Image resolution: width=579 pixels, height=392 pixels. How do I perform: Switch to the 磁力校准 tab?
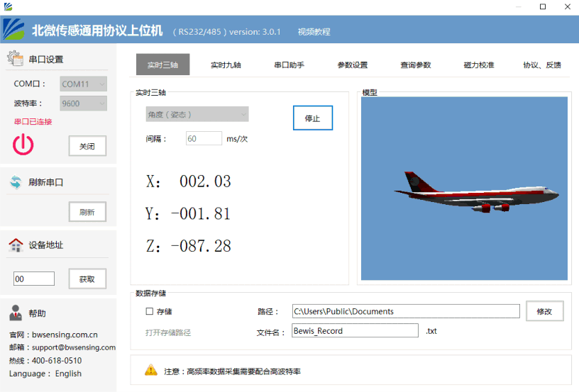point(479,65)
